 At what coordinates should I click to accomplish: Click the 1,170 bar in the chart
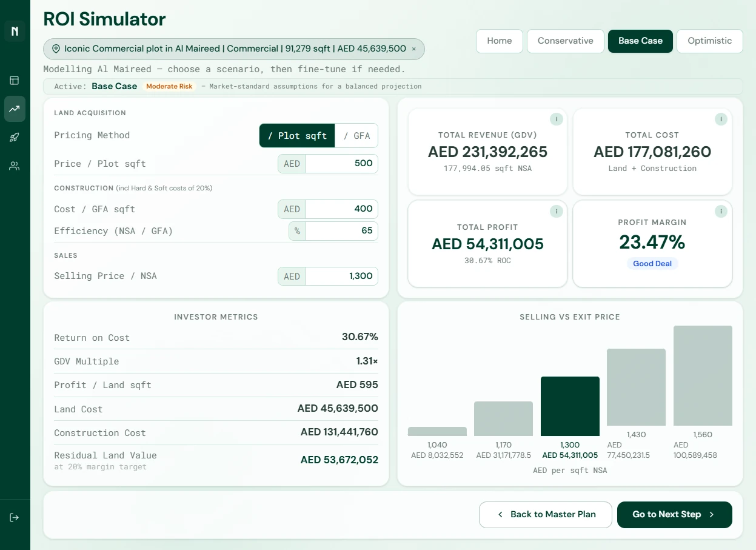tap(503, 419)
